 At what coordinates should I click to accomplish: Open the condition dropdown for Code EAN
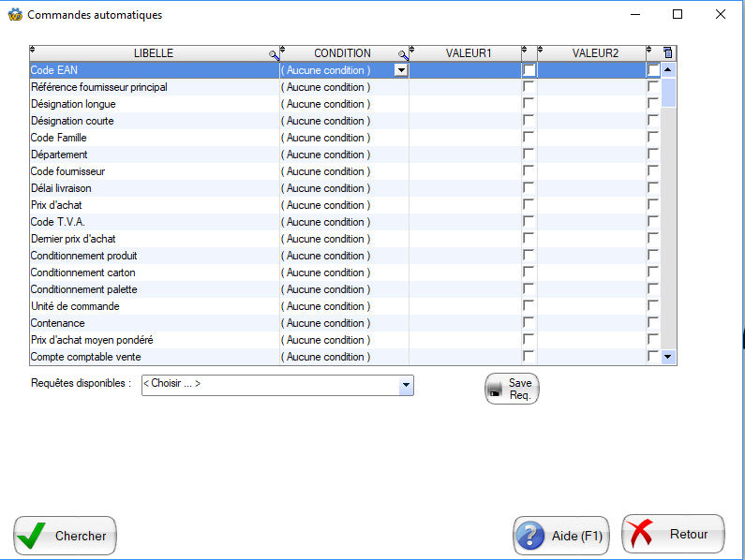tap(401, 70)
